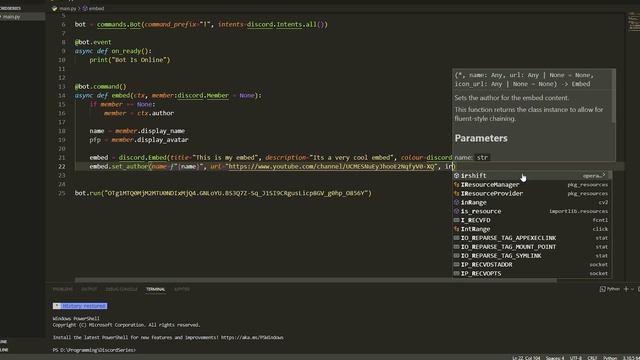Click the '@bot.event' decorator text
The height and width of the screenshot is (360, 640).
93,42
